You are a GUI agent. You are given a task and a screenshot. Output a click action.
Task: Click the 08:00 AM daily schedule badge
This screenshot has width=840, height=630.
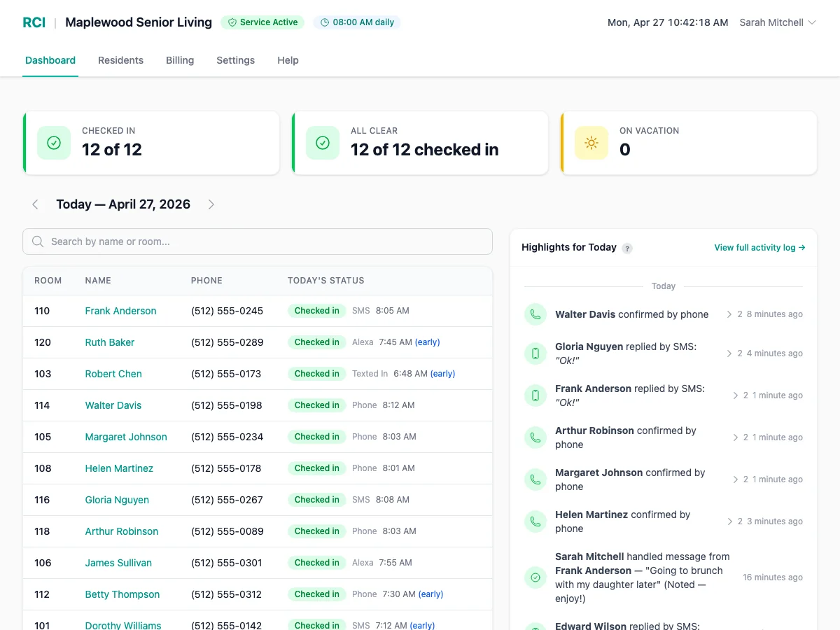click(357, 22)
